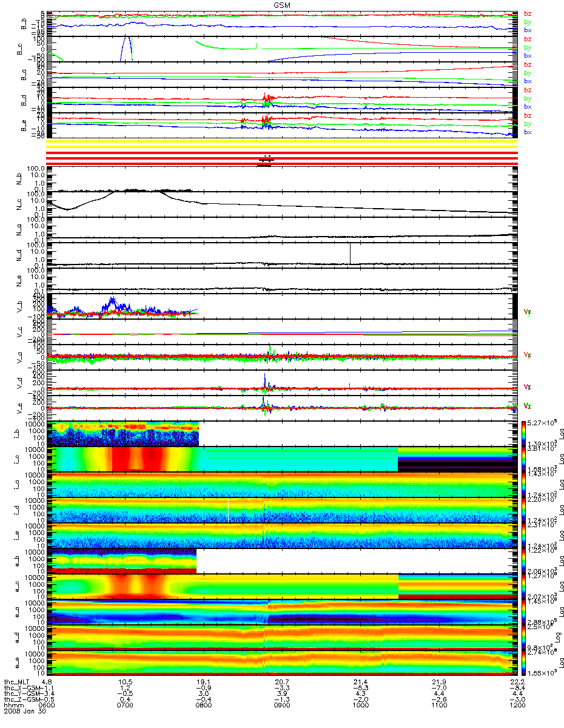Click the blue bx legend of B_b panel
Viewport: 564px width, 728px height.
pyautogui.click(x=528, y=30)
